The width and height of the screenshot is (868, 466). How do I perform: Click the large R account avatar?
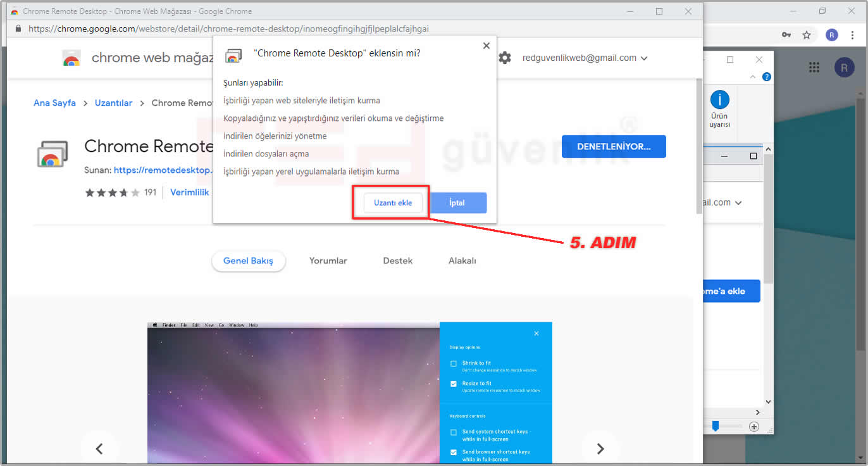coord(845,67)
